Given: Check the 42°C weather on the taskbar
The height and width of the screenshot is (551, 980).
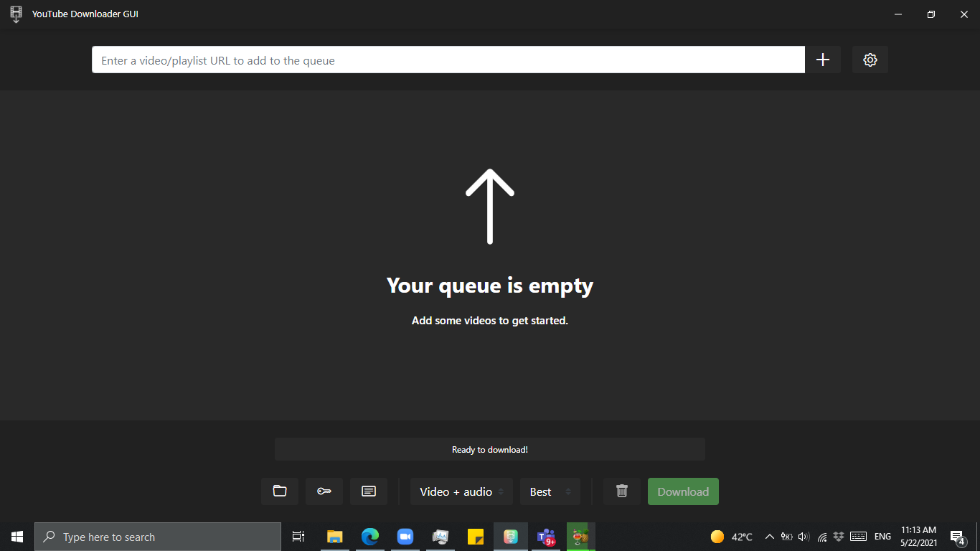Looking at the screenshot, I should pos(730,536).
